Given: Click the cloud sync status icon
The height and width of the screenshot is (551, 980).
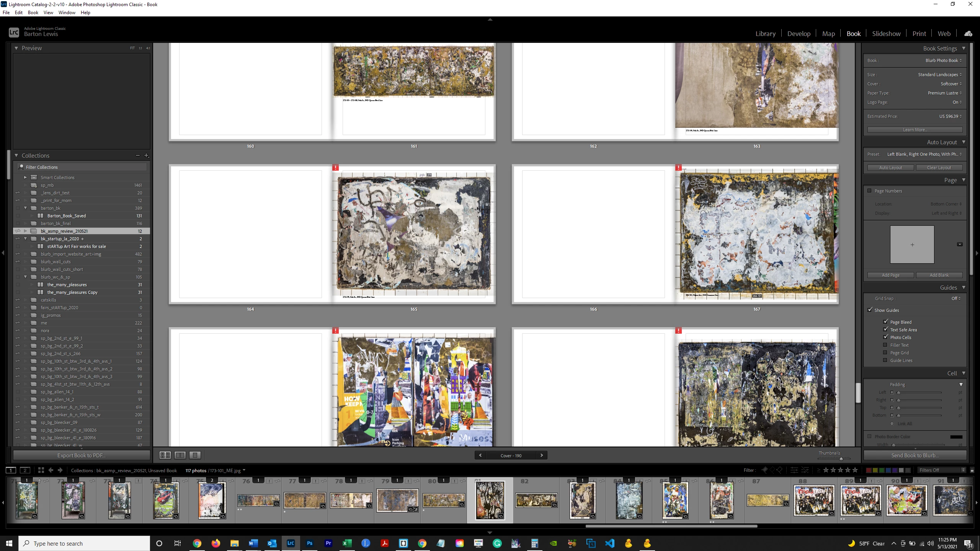Looking at the screenshot, I should (x=968, y=34).
